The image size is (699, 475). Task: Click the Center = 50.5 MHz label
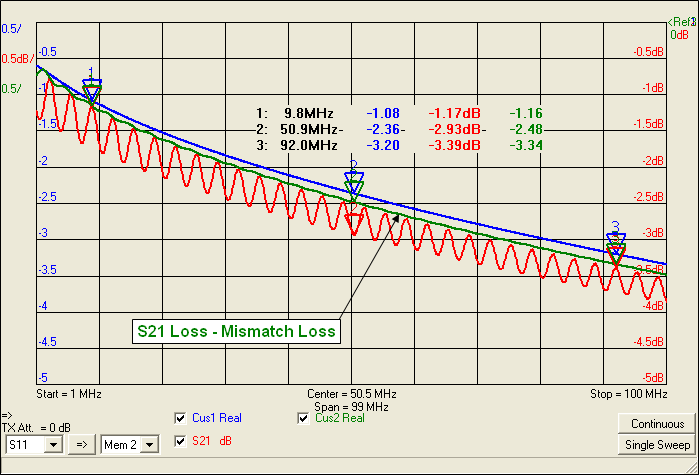(x=349, y=395)
